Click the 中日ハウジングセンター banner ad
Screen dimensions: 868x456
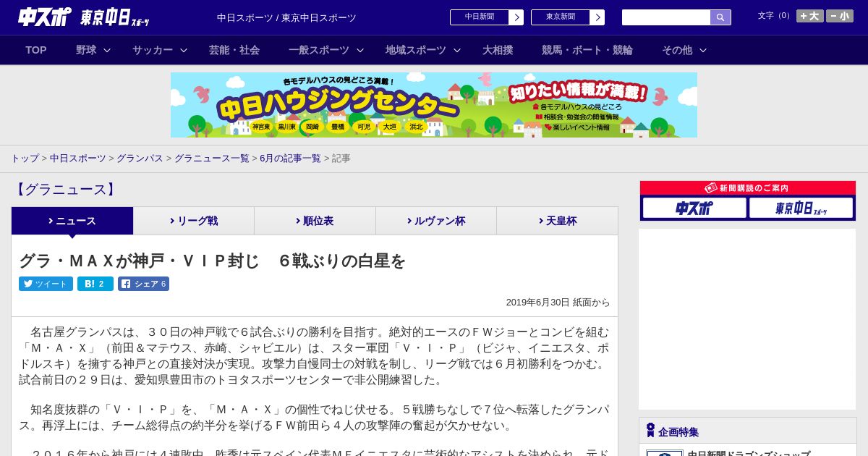[x=434, y=105]
